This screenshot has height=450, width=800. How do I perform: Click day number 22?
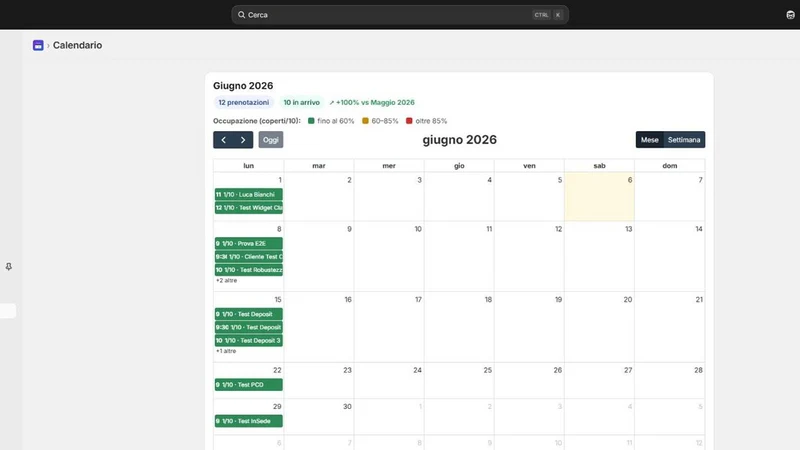(x=277, y=370)
